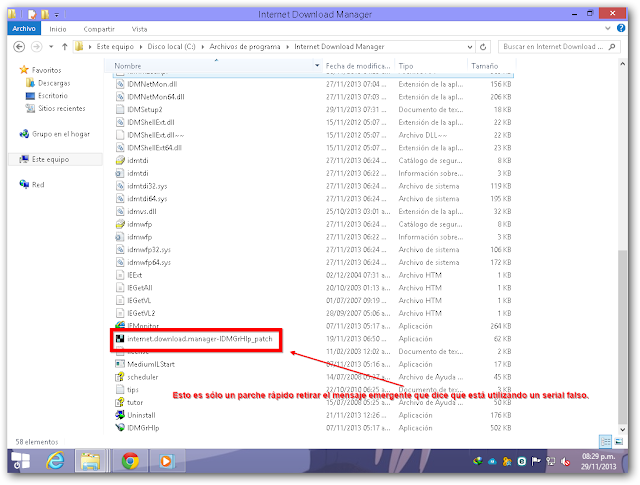Select the tips document file
Viewport: 640px width, 485px height.
[x=133, y=389]
